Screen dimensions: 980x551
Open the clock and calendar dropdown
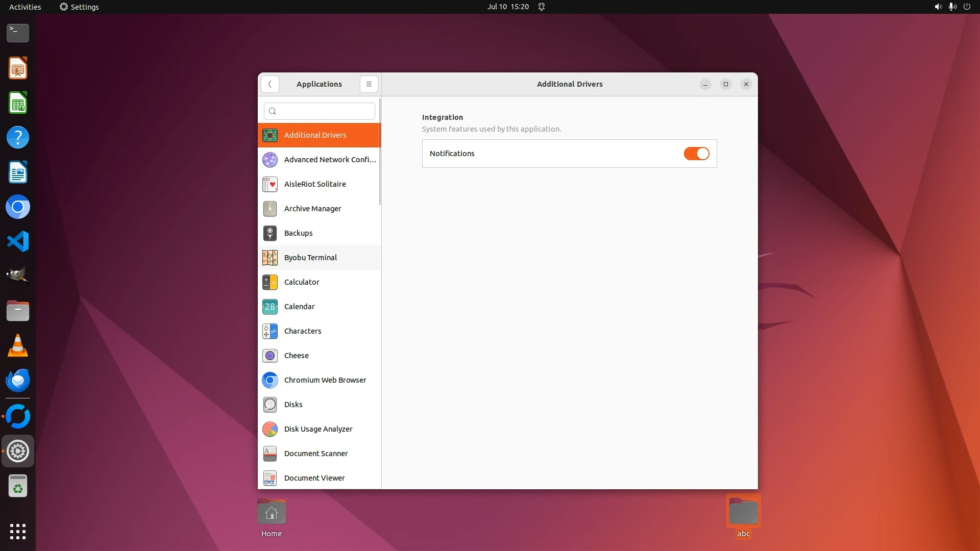[x=507, y=7]
